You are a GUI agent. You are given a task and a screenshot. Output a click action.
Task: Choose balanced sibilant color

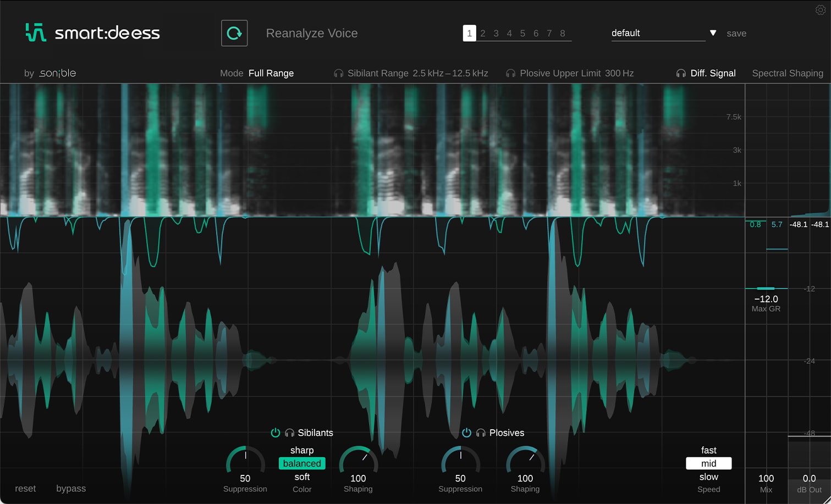click(x=302, y=463)
